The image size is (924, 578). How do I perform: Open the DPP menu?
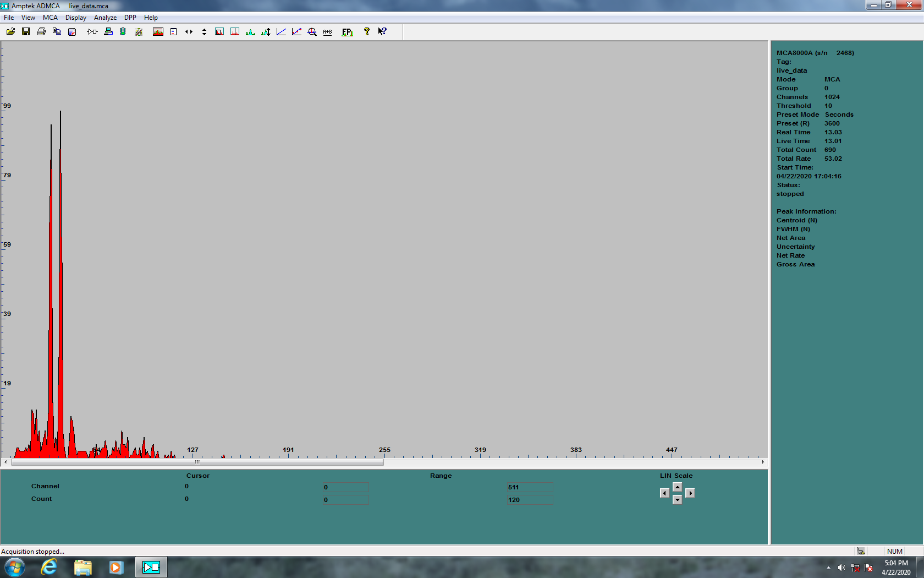click(x=130, y=18)
